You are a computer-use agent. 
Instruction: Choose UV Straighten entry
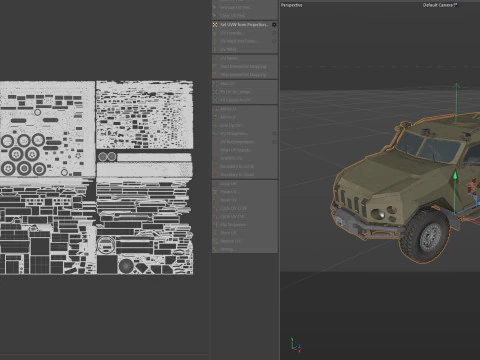(x=245, y=133)
